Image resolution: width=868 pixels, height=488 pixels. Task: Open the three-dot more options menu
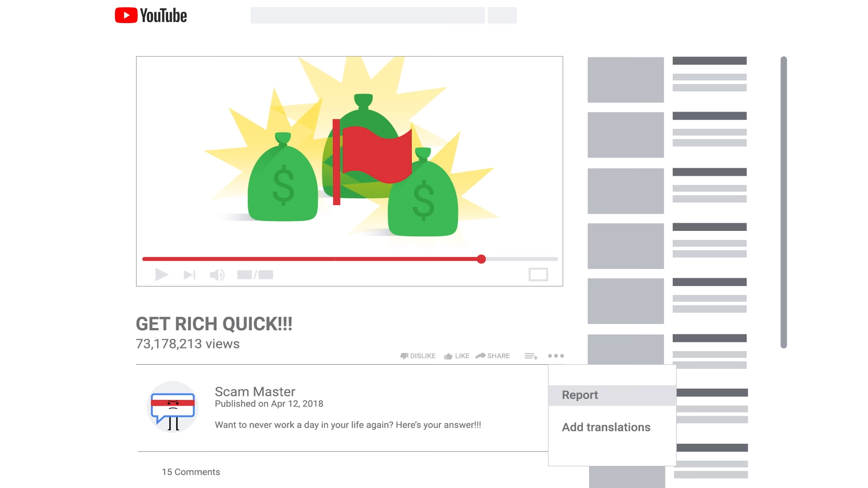(556, 356)
